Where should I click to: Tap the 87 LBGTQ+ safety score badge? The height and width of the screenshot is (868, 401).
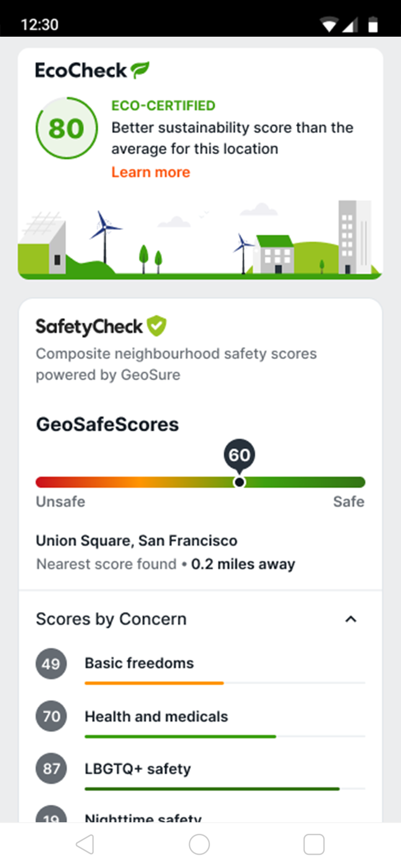click(51, 769)
